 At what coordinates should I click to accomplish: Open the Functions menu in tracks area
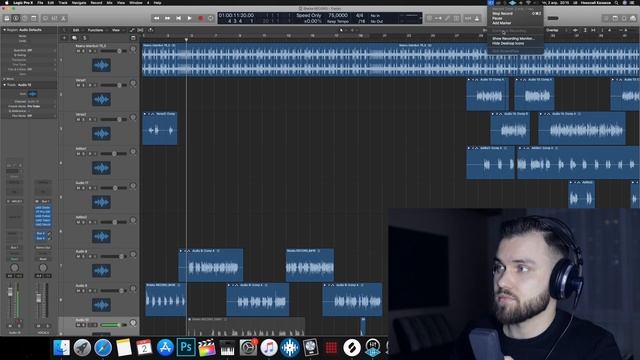pyautogui.click(x=96, y=30)
